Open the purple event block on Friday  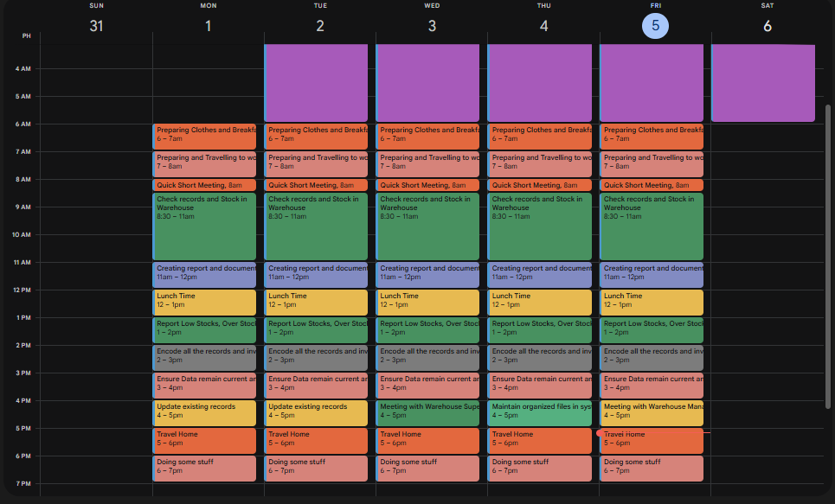tap(652, 83)
